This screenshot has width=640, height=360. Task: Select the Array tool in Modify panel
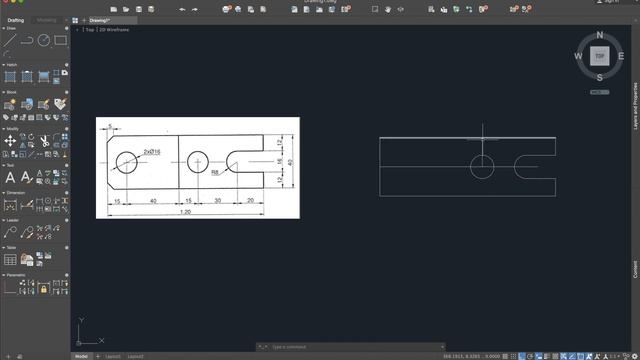(x=64, y=137)
